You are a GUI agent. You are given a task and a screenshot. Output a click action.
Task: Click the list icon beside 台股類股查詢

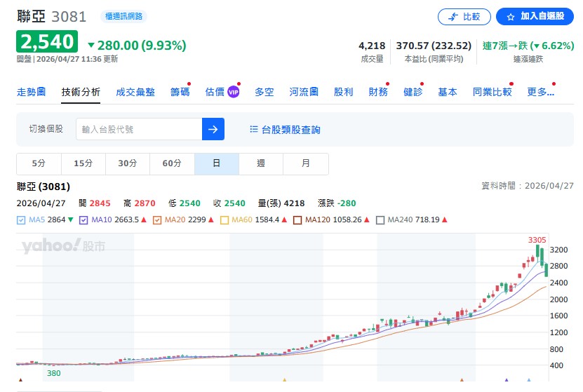pos(254,129)
